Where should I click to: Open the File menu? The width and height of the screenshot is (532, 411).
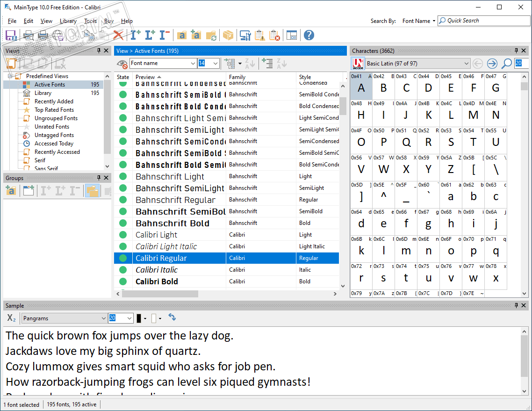[x=12, y=21]
